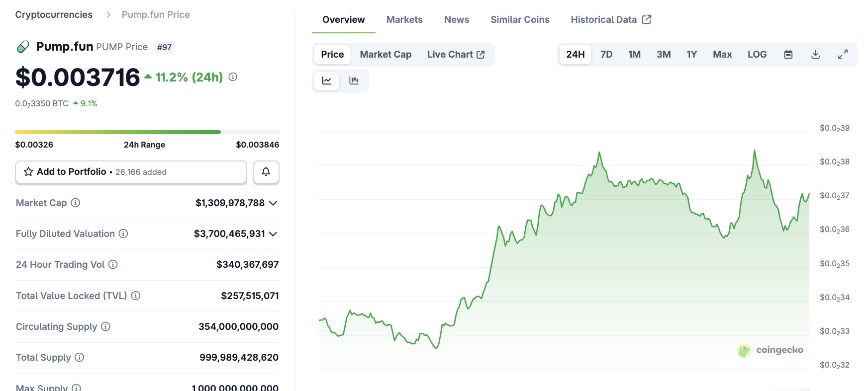Click the $340,367,697 trading volume value
The image size is (868, 391).
pyautogui.click(x=247, y=264)
